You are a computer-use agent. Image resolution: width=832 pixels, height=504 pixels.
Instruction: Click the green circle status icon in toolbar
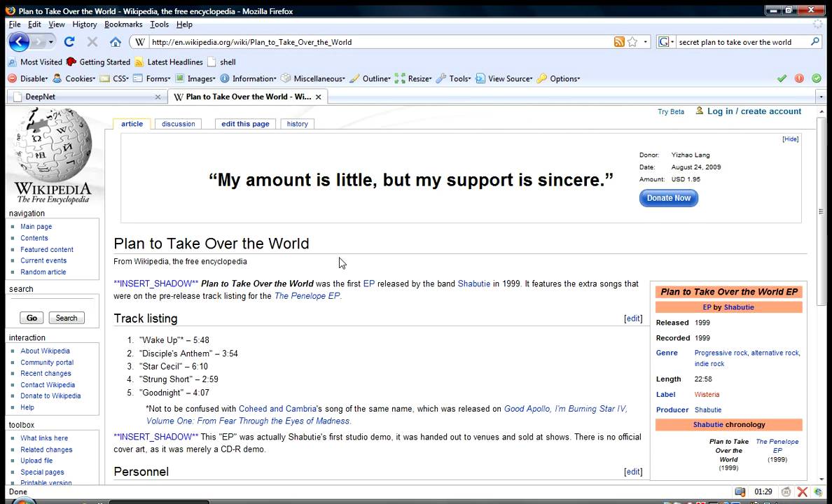tap(817, 78)
